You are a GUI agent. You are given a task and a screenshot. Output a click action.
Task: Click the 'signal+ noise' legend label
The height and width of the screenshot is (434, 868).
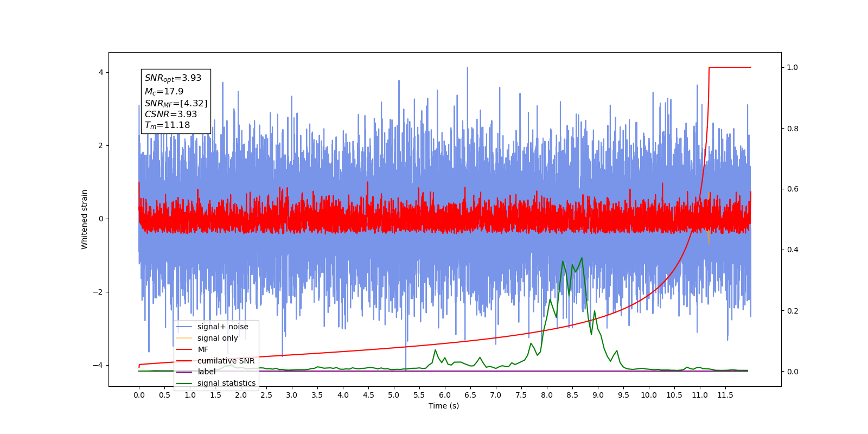222,327
